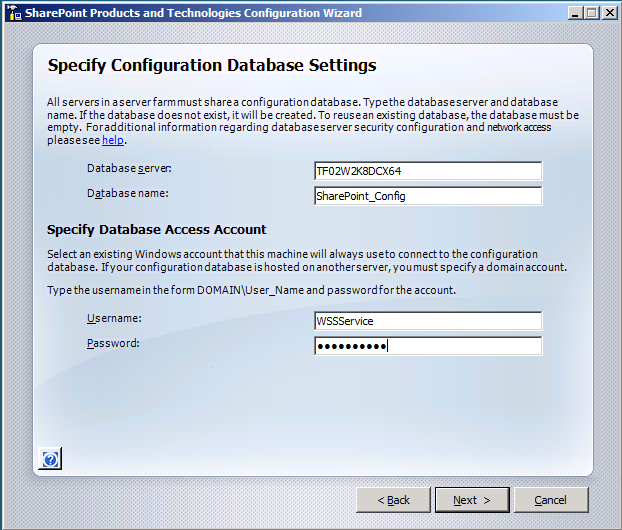Abort the wizard using Cancel
622x530 pixels.
pos(551,500)
